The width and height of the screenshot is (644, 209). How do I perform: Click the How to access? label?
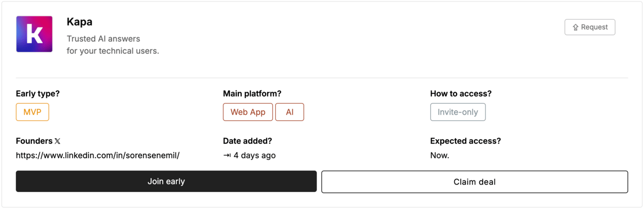461,94
